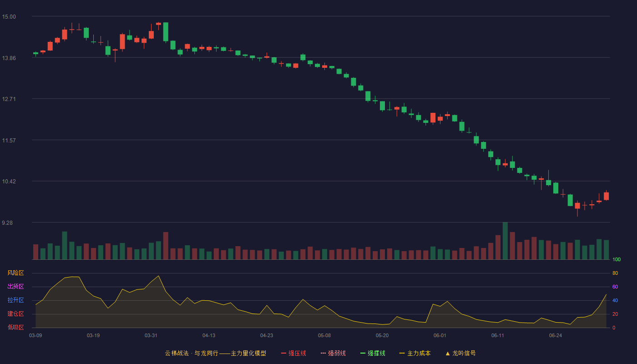637x364 pixels.
Task: Click the green line icon of 强撑线
Action: point(363,353)
